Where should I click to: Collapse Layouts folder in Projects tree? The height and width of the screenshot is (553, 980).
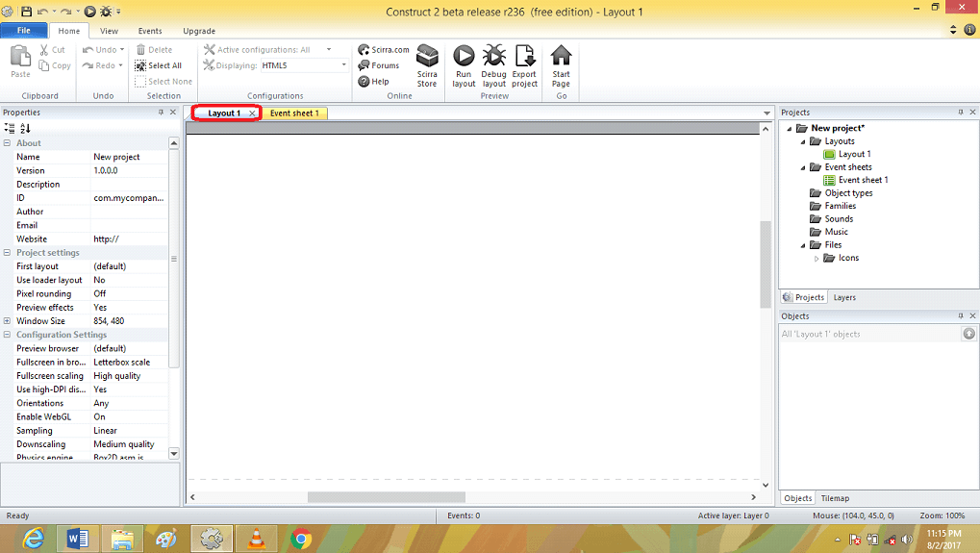[x=803, y=141]
